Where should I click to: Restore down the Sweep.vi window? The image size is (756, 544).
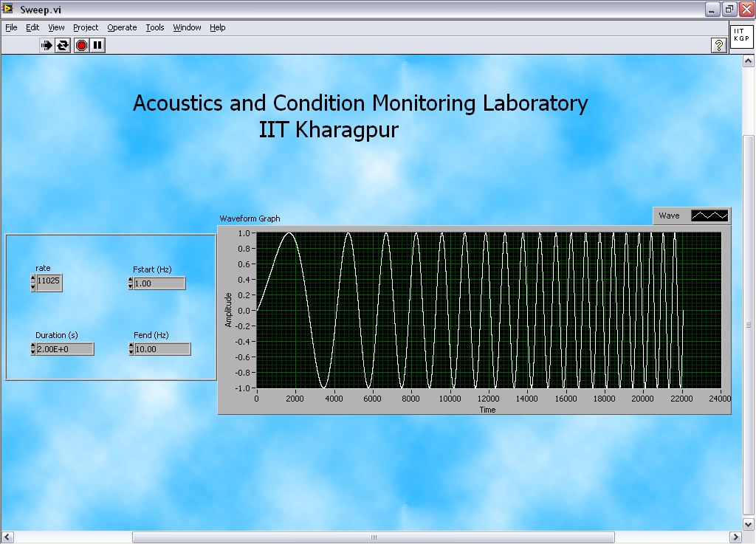tap(729, 9)
